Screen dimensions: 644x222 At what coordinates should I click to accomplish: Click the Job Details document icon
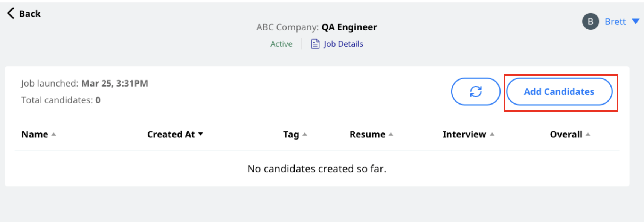[x=315, y=44]
